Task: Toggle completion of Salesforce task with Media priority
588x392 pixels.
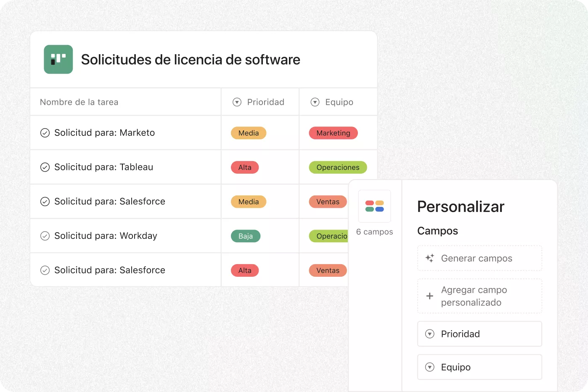Action: click(45, 201)
